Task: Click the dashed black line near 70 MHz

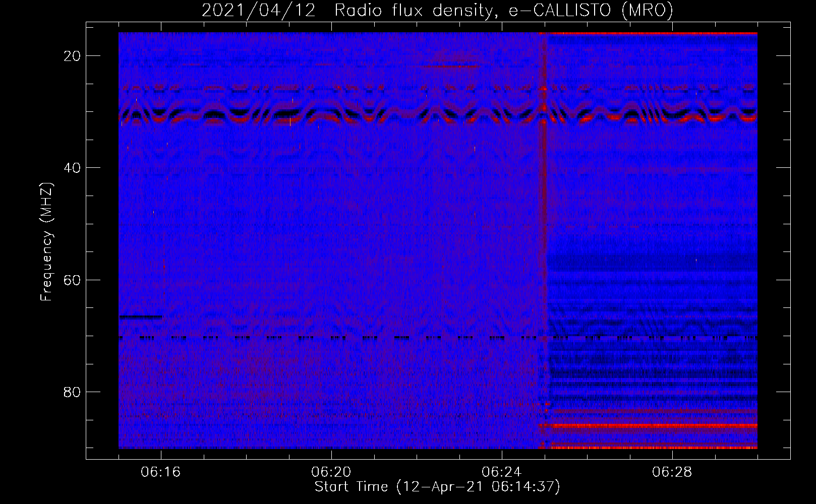Action: tap(438, 338)
